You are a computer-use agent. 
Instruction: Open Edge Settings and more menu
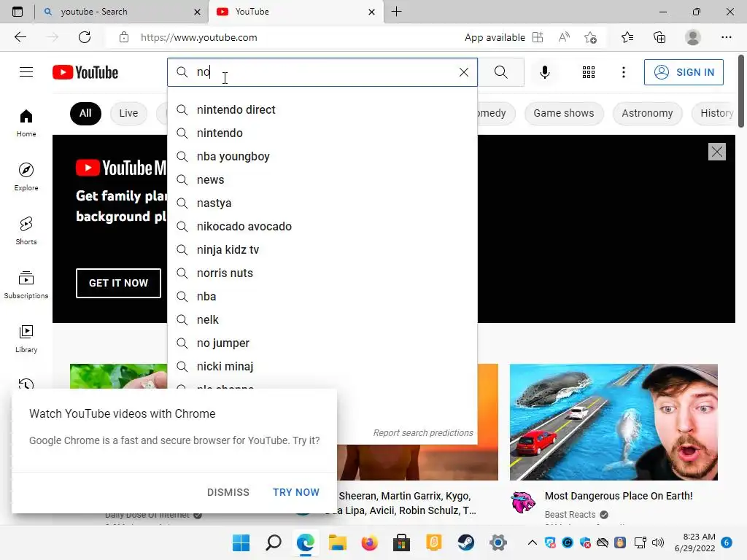tap(726, 37)
